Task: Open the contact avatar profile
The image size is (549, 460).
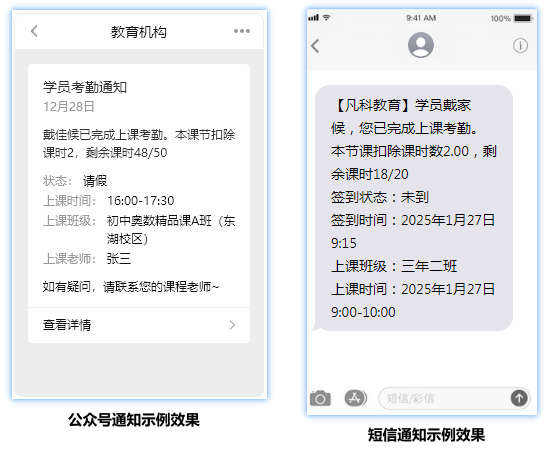Action: pos(421,45)
